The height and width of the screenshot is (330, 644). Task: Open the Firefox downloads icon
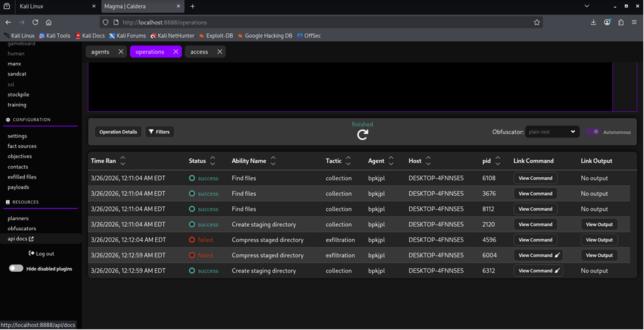click(593, 22)
